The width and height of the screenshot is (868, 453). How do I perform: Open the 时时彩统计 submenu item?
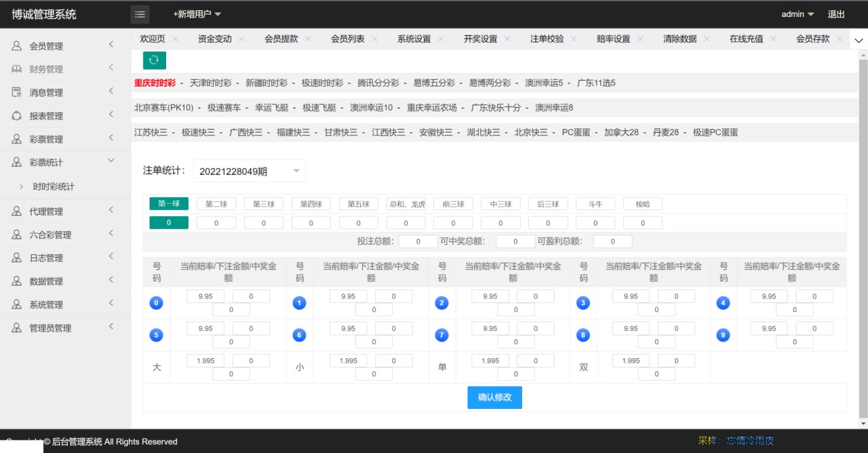click(x=54, y=186)
